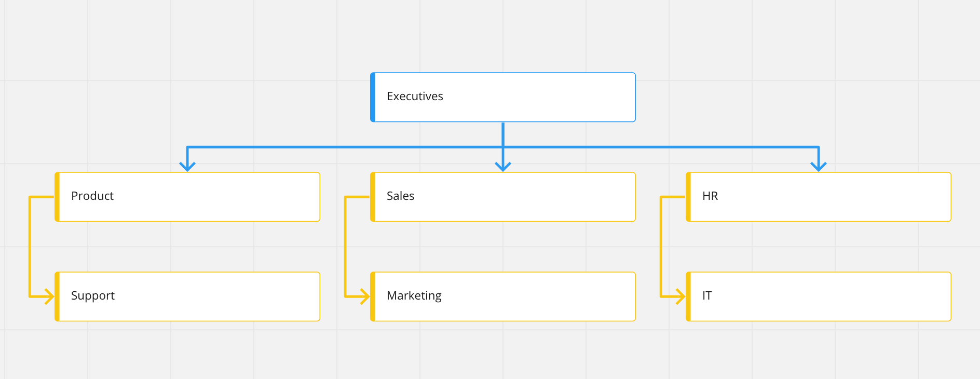
Task: Click blue arrowhead pointing into Product box
Action: point(187,166)
